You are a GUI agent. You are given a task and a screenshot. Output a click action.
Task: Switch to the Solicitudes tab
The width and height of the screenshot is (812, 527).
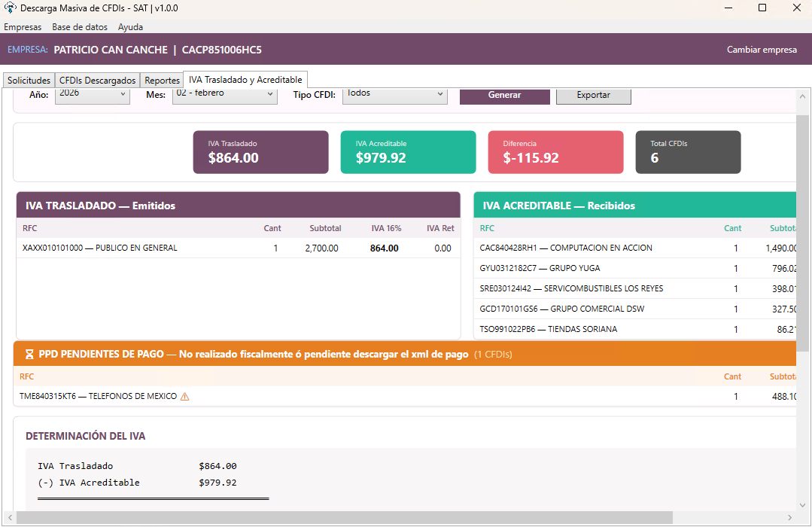pos(29,81)
